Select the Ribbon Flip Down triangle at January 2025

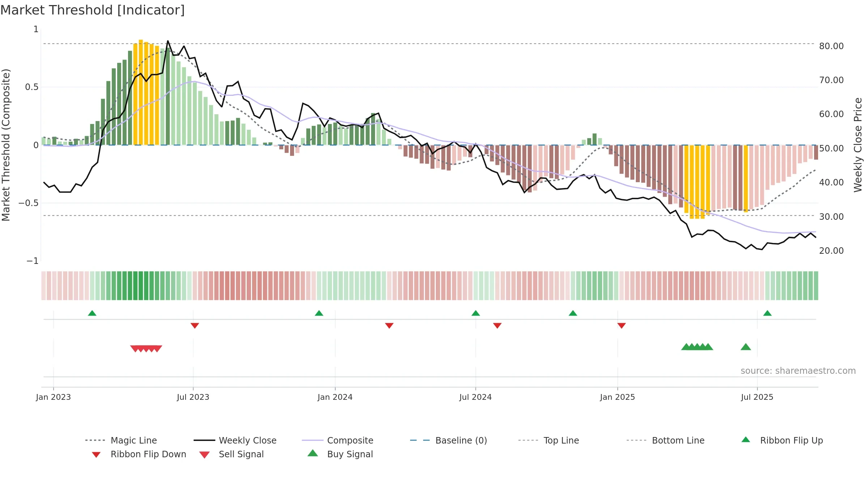click(622, 326)
